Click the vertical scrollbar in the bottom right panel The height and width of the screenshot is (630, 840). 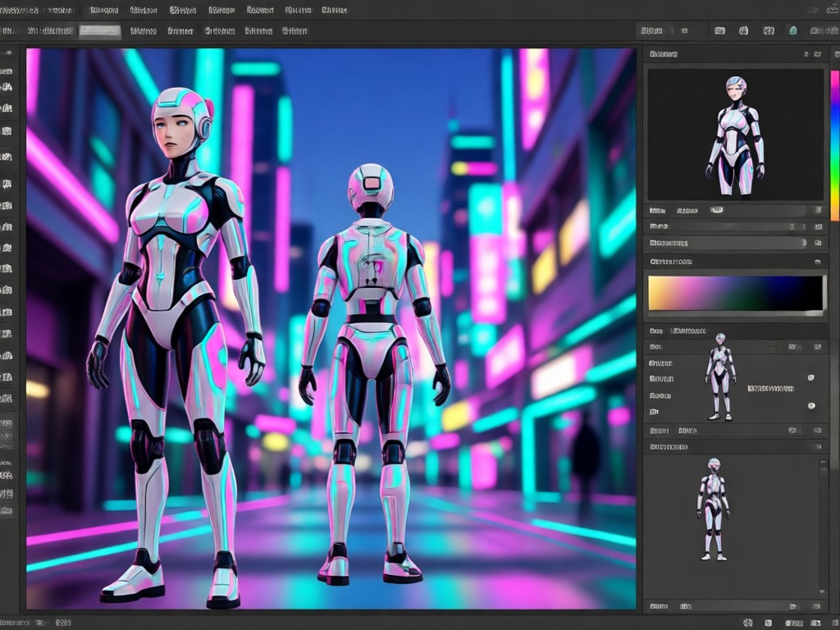[823, 526]
